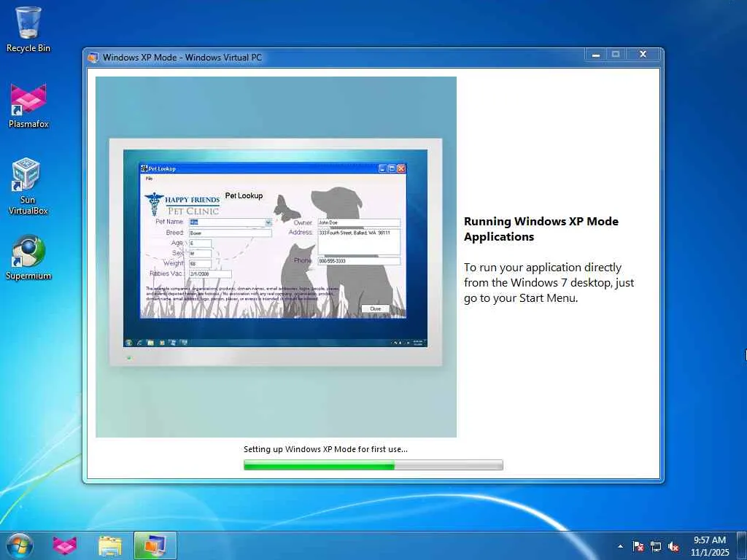
Task: Open the muted volume tray icon
Action: [673, 546]
